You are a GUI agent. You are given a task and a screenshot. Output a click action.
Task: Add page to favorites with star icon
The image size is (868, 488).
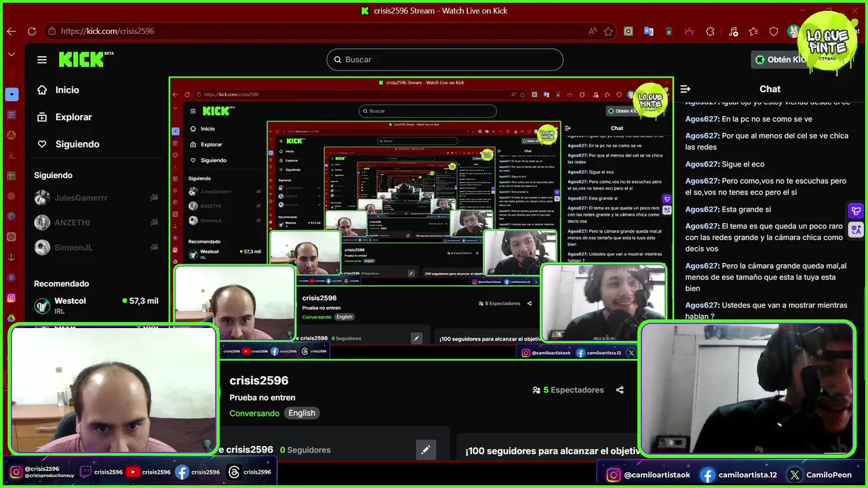608,31
